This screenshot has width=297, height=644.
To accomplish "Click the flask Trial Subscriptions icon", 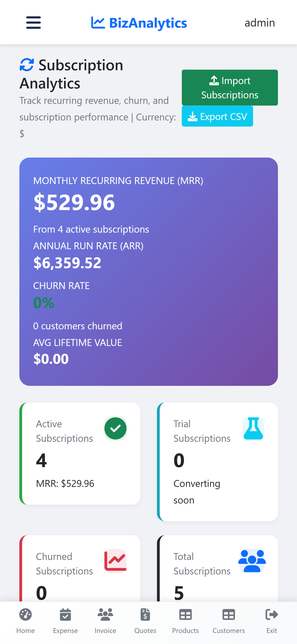I will coord(253,428).
